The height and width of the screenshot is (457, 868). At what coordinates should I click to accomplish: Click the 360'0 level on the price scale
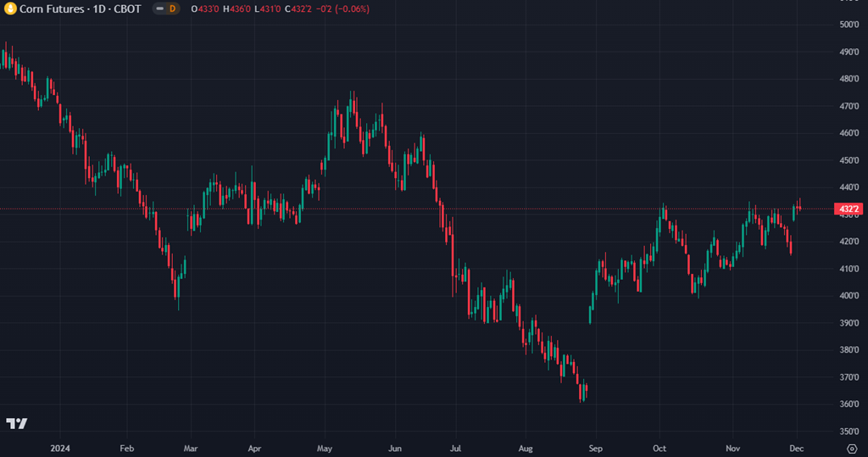[849, 404]
